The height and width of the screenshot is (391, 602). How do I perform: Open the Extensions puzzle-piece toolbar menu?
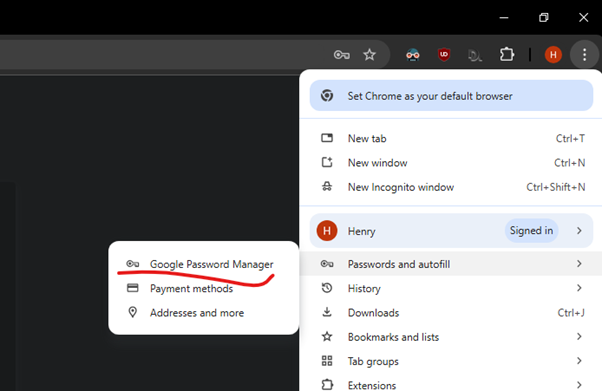click(507, 55)
